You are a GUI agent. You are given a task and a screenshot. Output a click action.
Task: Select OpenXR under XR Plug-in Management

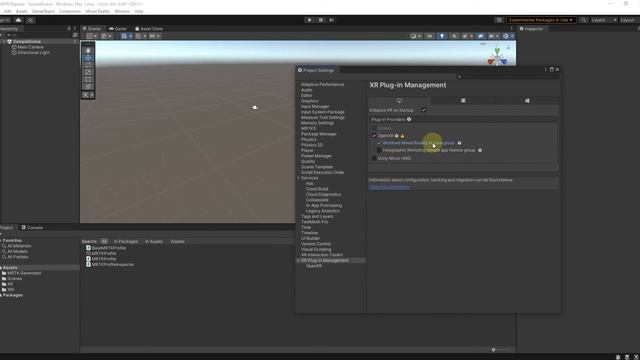[314, 266]
